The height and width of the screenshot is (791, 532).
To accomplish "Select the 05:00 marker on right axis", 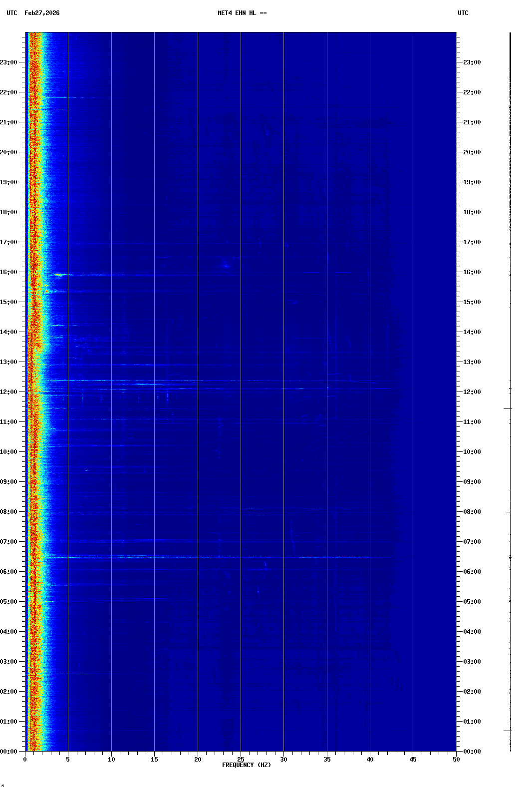I will (x=472, y=602).
